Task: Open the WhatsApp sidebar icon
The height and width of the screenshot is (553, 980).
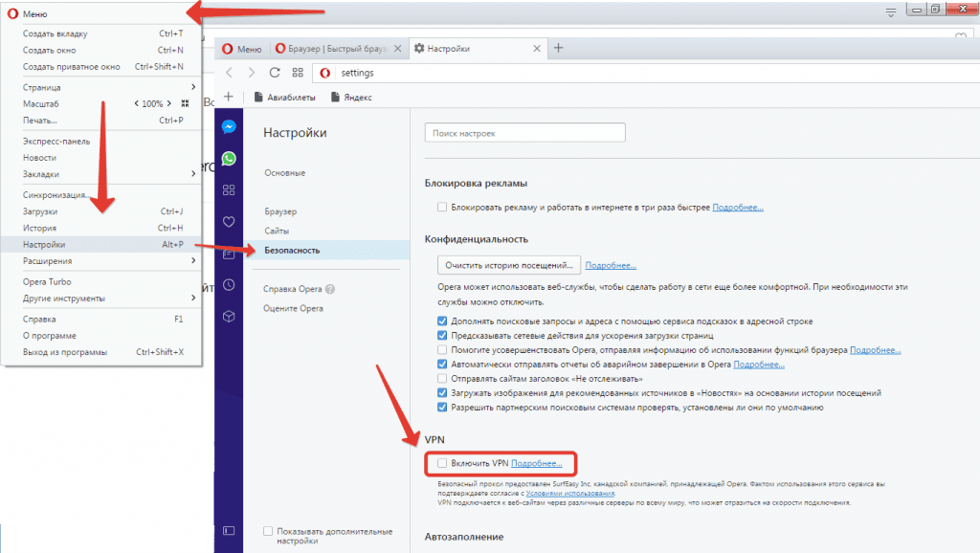Action: tap(229, 159)
